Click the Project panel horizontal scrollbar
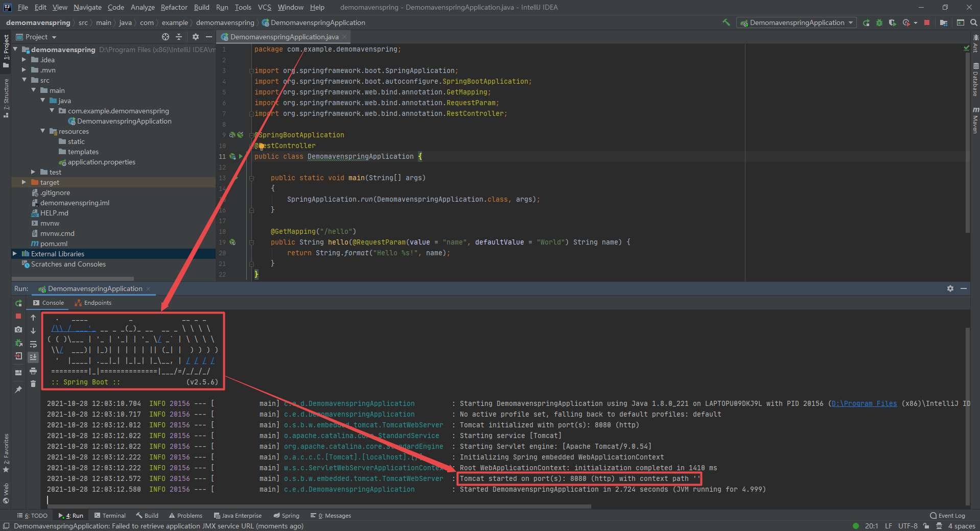Screen dimensions: 980x531 [x=73, y=279]
